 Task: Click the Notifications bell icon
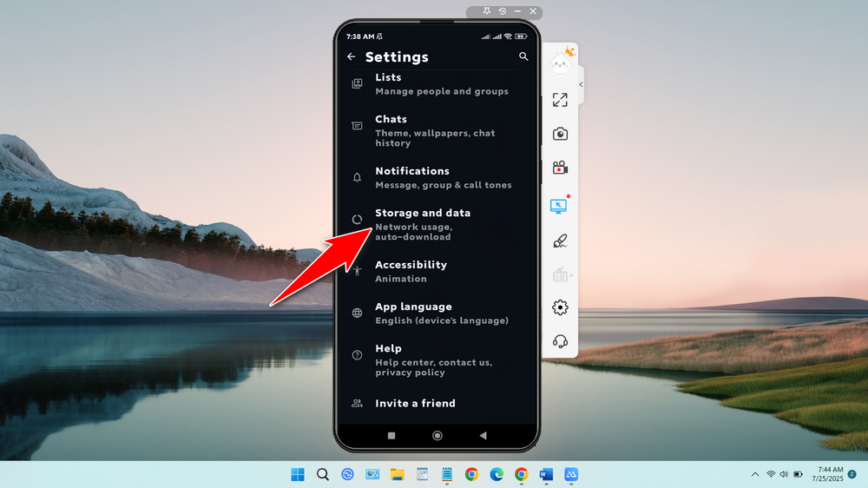[x=357, y=177]
